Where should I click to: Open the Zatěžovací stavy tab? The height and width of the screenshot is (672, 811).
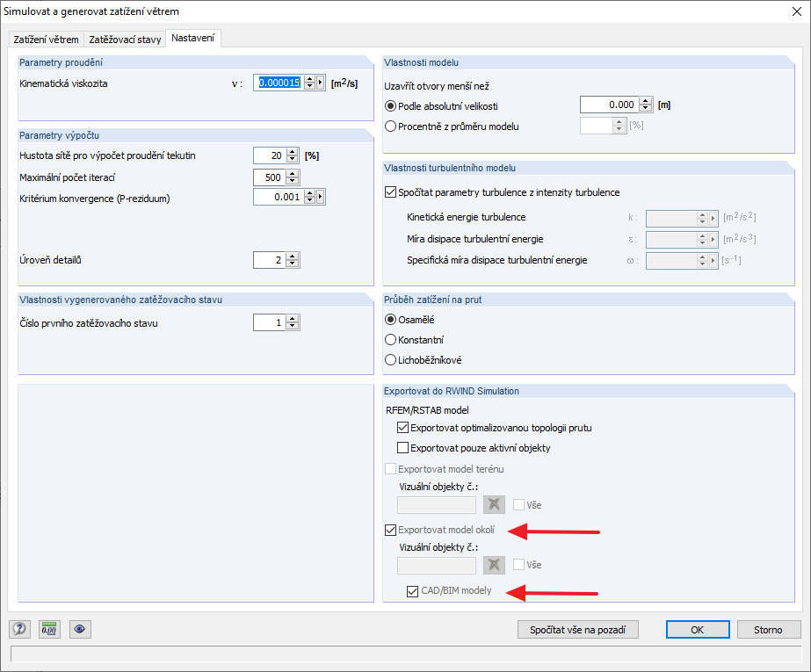click(126, 38)
